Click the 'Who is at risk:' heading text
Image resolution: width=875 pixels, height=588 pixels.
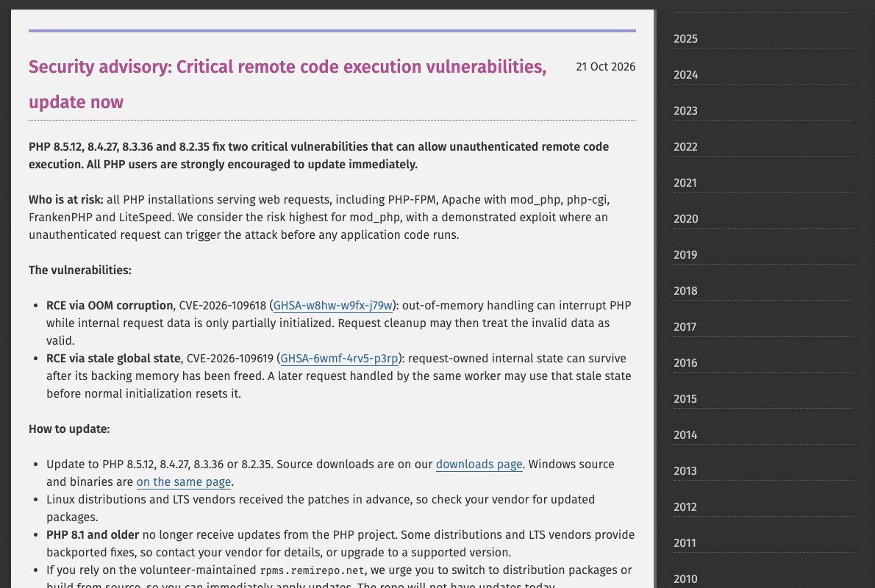[x=66, y=200]
